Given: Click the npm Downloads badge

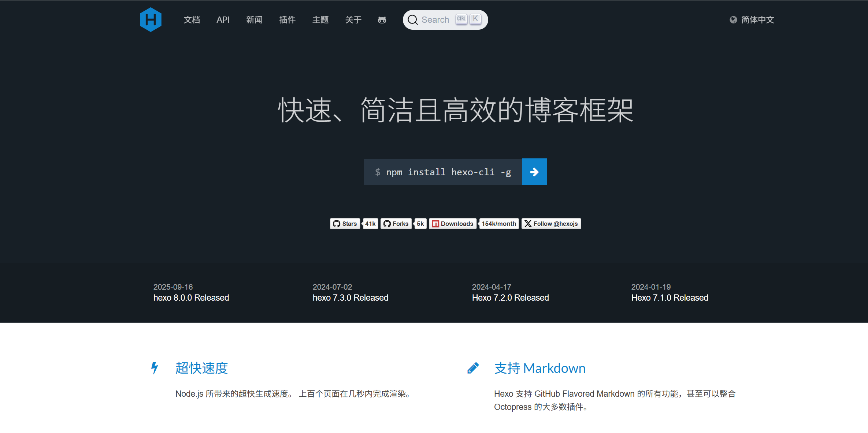Looking at the screenshot, I should point(453,224).
